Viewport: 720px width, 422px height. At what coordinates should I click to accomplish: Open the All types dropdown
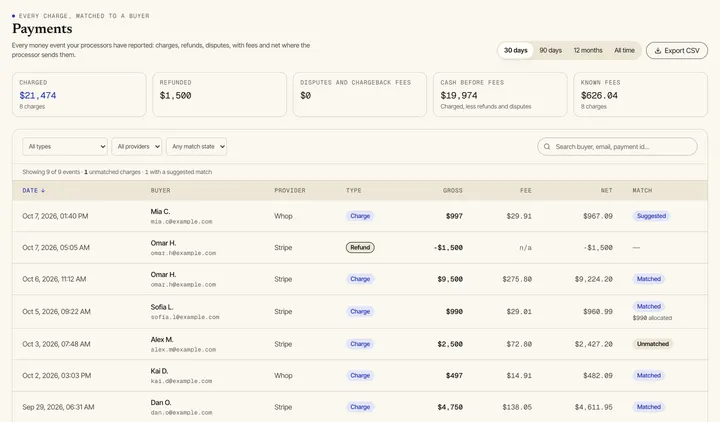tap(65, 146)
